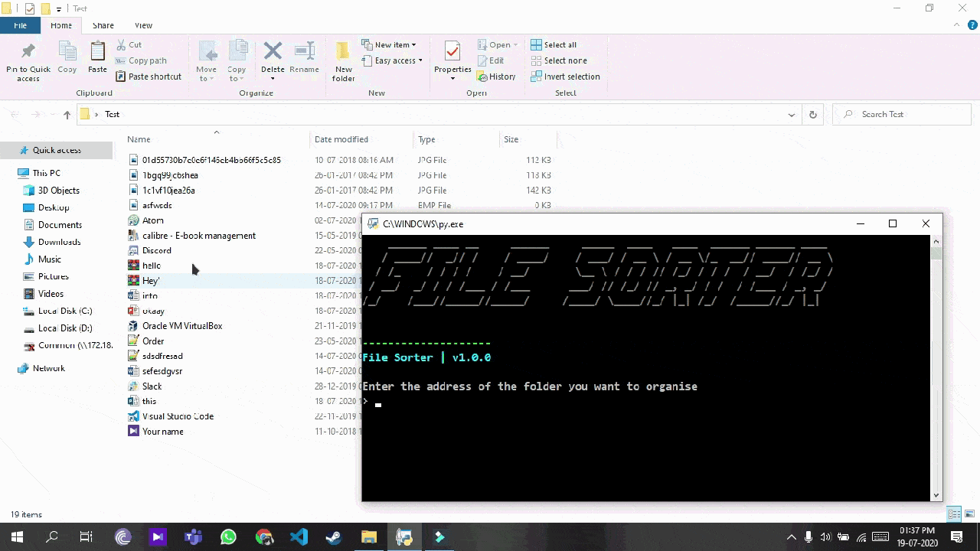
Task: Expand the address bar history dropdown
Action: tap(792, 115)
